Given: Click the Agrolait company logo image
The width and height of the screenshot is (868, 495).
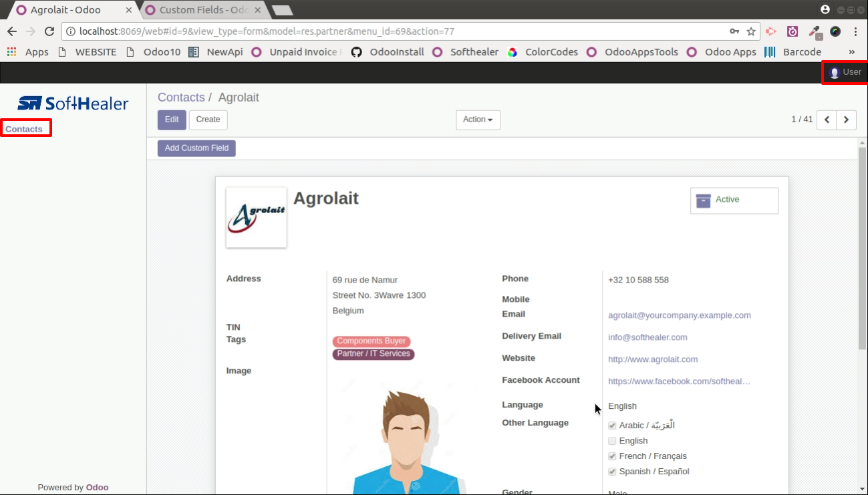Looking at the screenshot, I should pos(257,217).
